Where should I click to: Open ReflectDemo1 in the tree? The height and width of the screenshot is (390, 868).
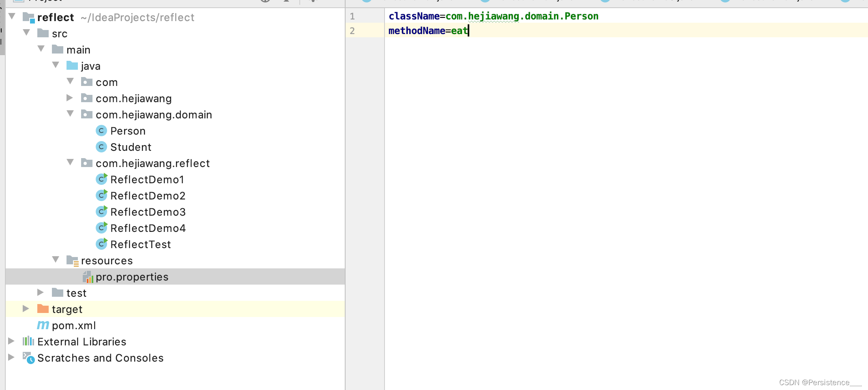click(x=147, y=180)
